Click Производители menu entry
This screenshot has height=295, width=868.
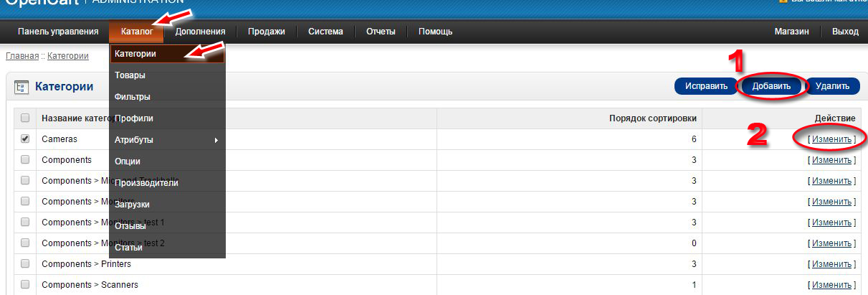146,183
